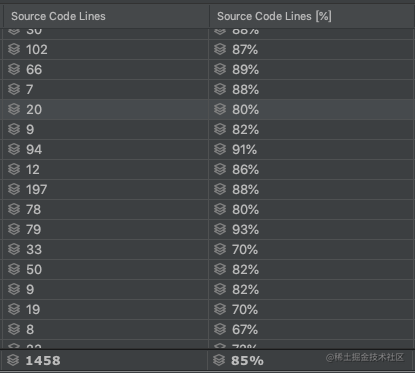Select the 89% percentage cell
This screenshot has width=415, height=373.
point(312,69)
